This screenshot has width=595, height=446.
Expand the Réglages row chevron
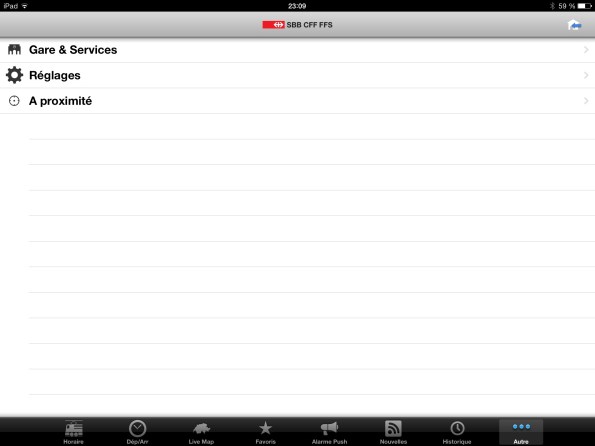pyautogui.click(x=586, y=75)
